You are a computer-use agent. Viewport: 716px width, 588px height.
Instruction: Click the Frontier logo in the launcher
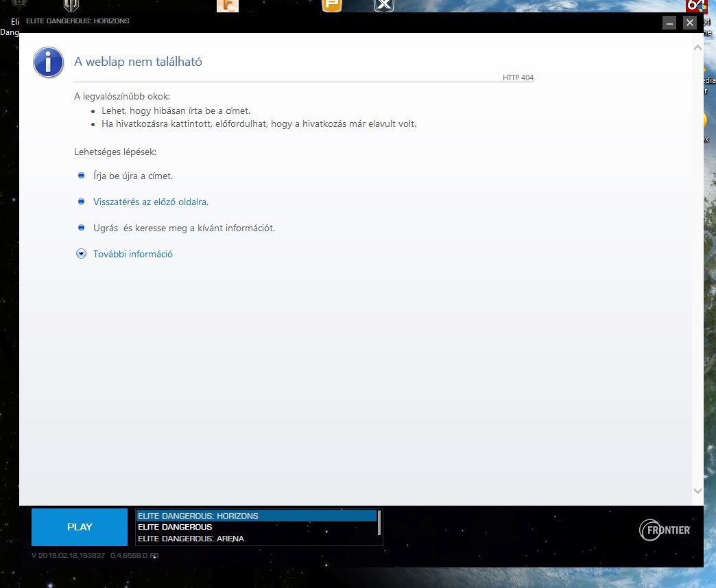pyautogui.click(x=665, y=530)
